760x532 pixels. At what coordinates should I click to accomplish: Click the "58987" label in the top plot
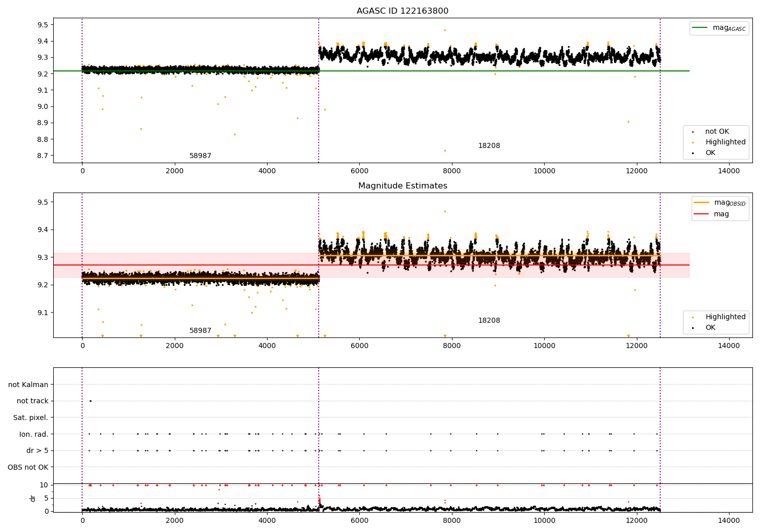(200, 156)
